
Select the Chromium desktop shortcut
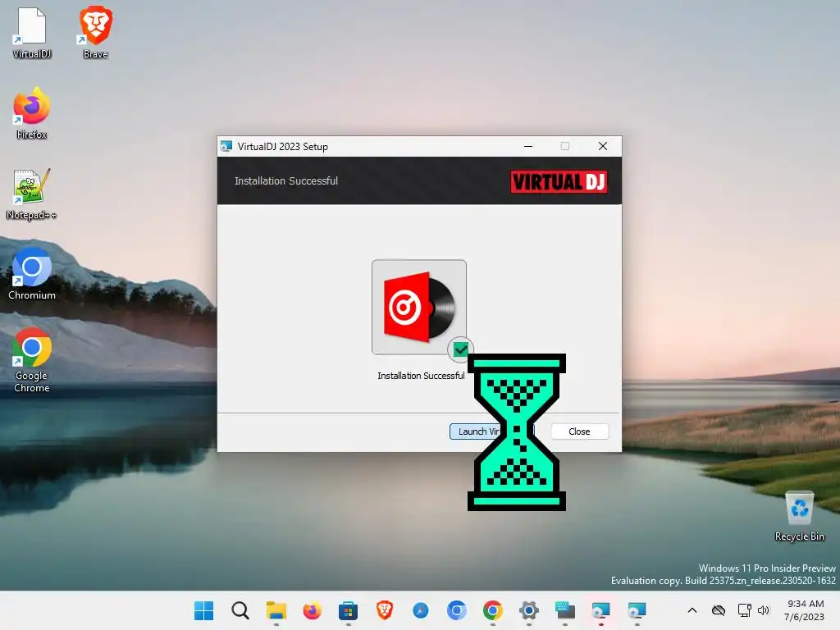(x=32, y=273)
